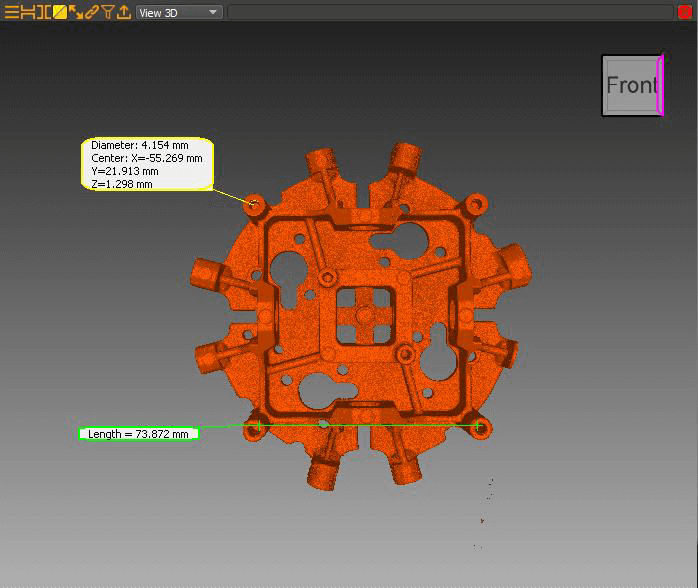Screen dimensions: 698x588
Task: Click the Y=21.913 mm text line
Action: [125, 171]
